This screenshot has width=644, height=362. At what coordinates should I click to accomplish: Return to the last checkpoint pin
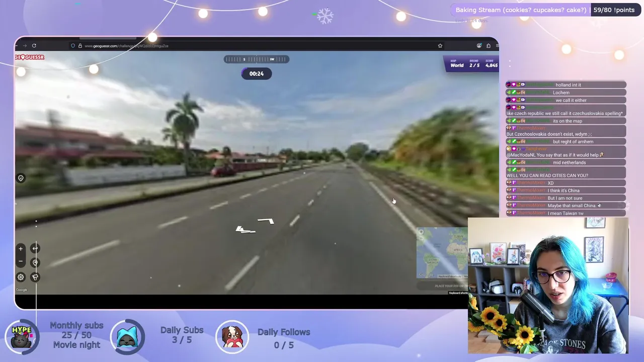pos(35,262)
